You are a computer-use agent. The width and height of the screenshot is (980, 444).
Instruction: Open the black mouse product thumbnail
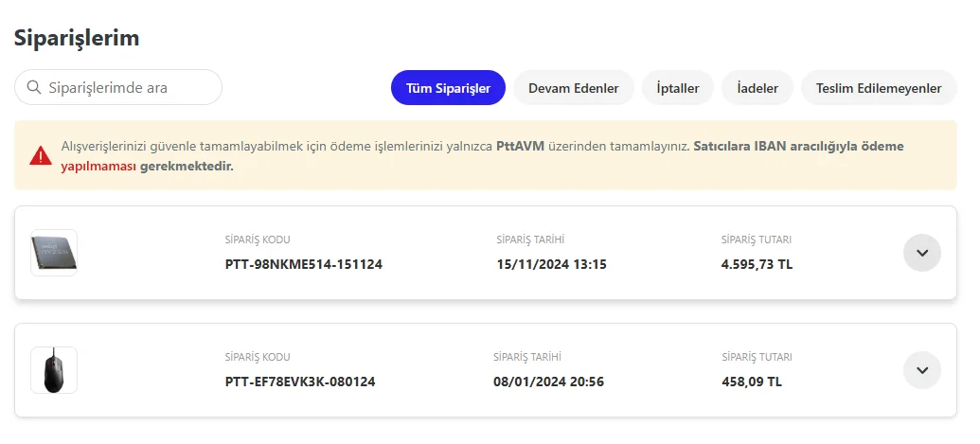[54, 370]
